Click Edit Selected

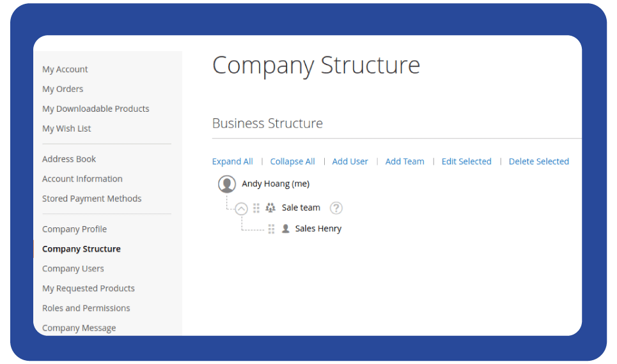point(466,162)
